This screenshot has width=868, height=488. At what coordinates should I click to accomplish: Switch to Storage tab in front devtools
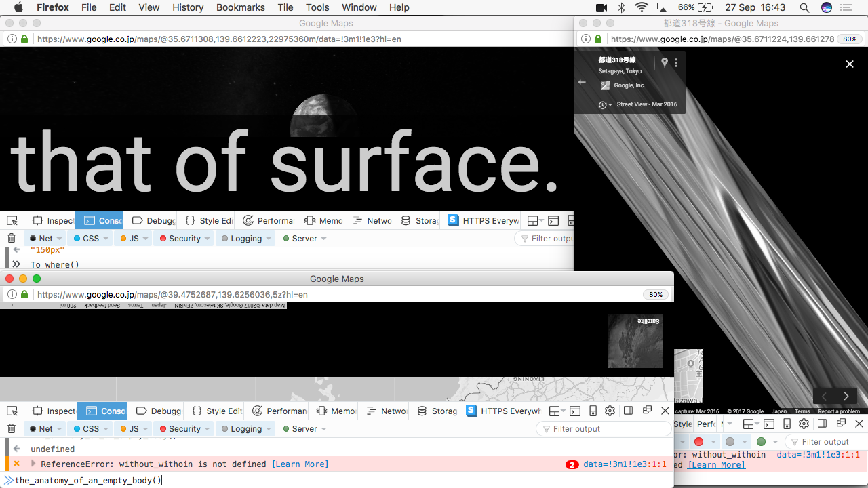436,411
